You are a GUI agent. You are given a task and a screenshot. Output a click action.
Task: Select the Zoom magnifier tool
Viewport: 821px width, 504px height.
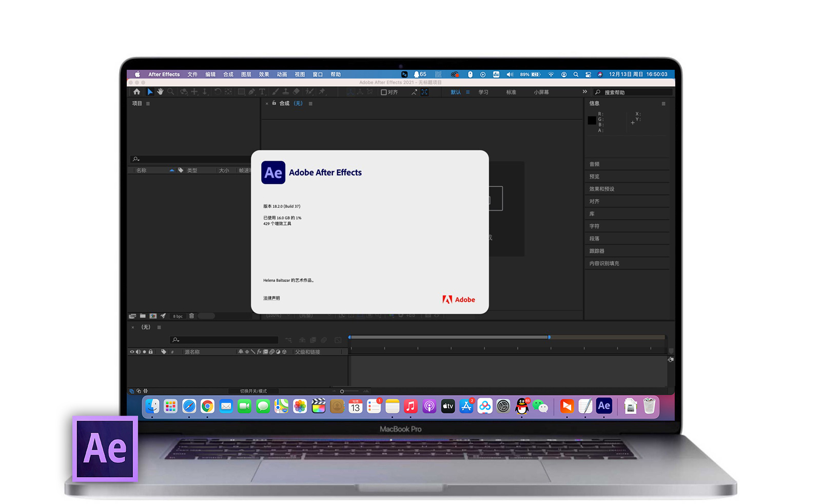(x=170, y=92)
